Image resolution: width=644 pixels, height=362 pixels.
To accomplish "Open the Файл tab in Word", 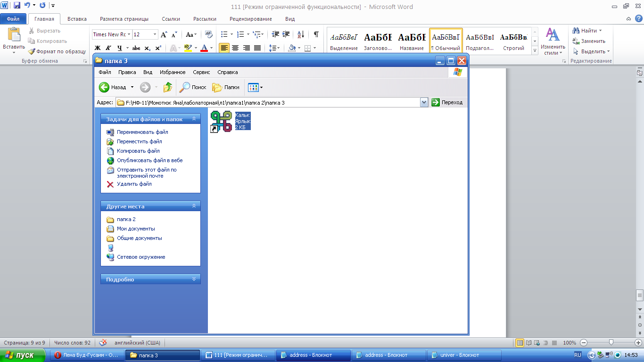I will [13, 19].
